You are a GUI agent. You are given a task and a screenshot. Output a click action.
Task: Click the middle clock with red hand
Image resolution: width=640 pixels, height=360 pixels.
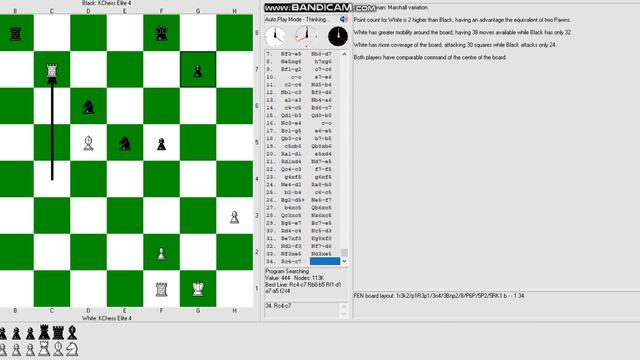click(x=306, y=36)
